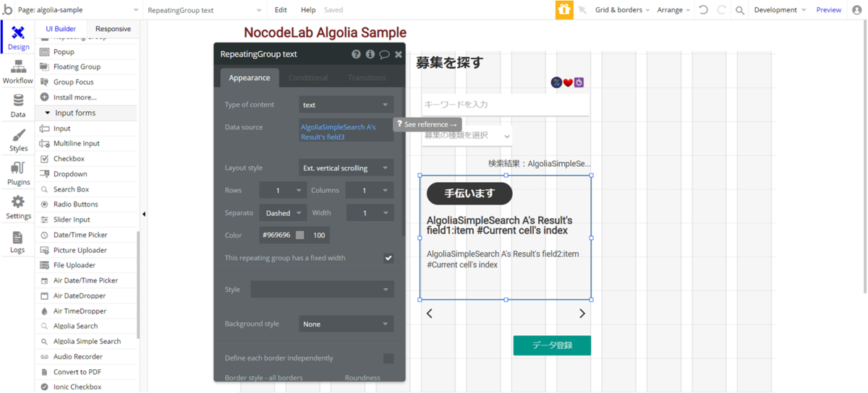Switch to the Responsive tab
868x393 pixels.
pos(113,29)
